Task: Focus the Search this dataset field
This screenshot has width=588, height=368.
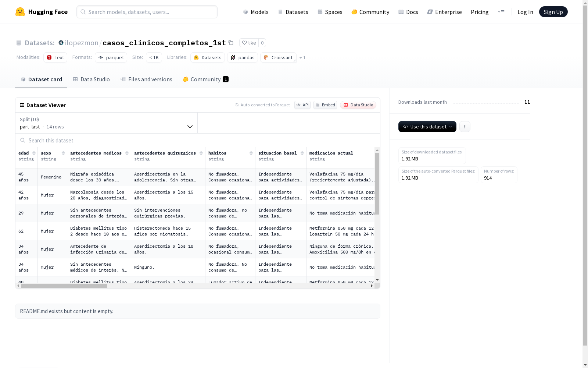Action: click(198, 141)
